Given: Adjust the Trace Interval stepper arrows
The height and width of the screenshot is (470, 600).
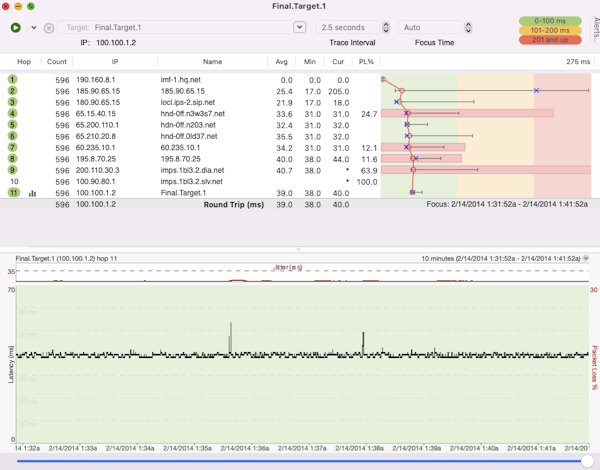Looking at the screenshot, I should coord(386,28).
